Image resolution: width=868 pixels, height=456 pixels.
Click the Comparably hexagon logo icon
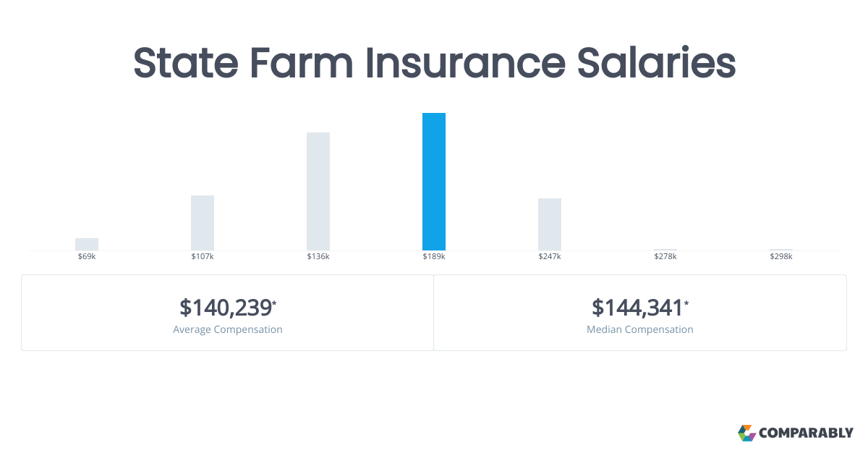point(746,433)
